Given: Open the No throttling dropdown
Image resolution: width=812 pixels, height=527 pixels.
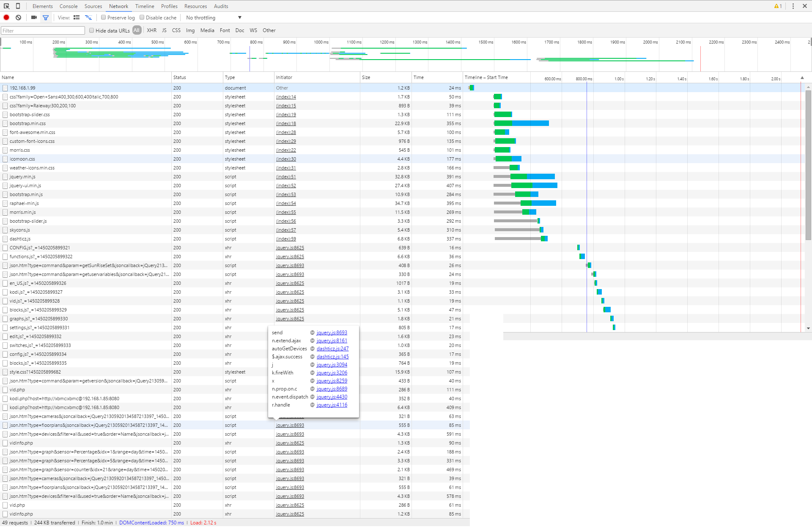Looking at the screenshot, I should pos(214,18).
